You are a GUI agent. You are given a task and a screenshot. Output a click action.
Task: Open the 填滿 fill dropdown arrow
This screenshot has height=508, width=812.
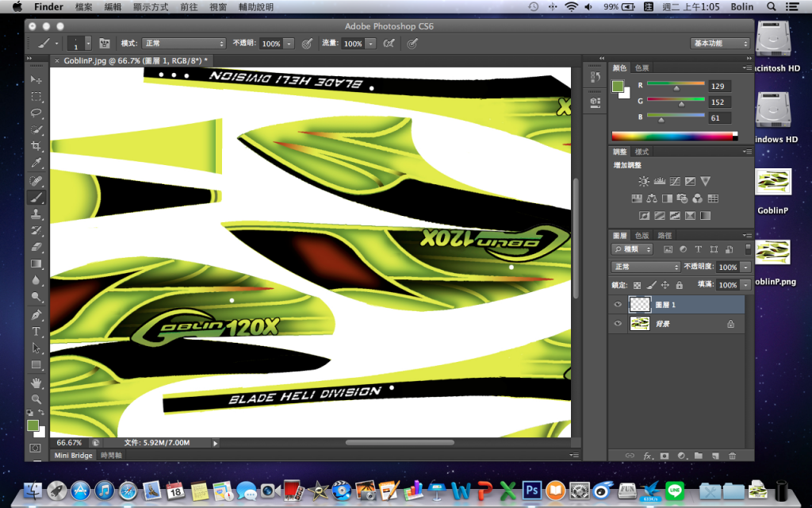tap(745, 285)
